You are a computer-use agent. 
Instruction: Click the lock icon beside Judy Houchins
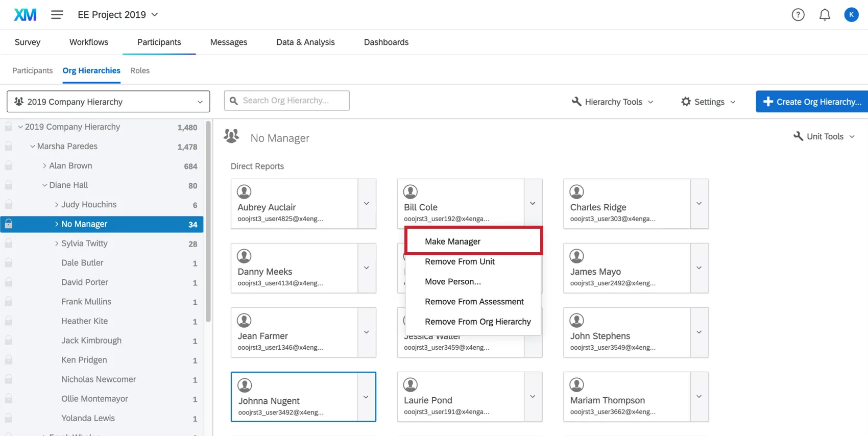pyautogui.click(x=9, y=205)
